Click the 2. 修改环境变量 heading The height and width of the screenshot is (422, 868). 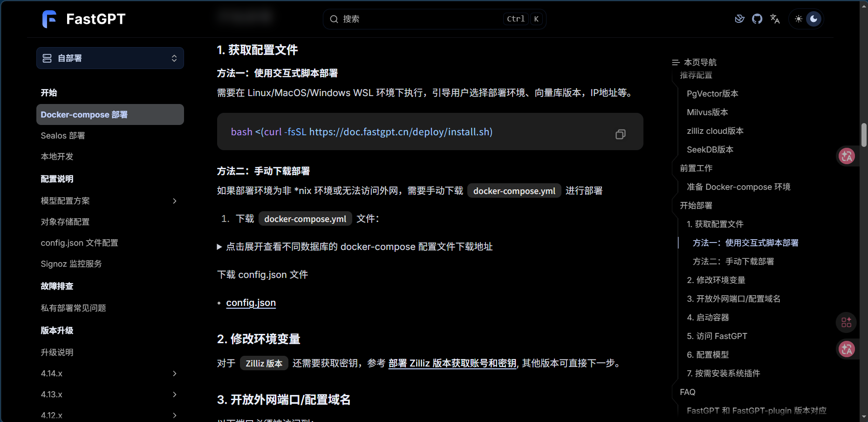[x=259, y=339]
